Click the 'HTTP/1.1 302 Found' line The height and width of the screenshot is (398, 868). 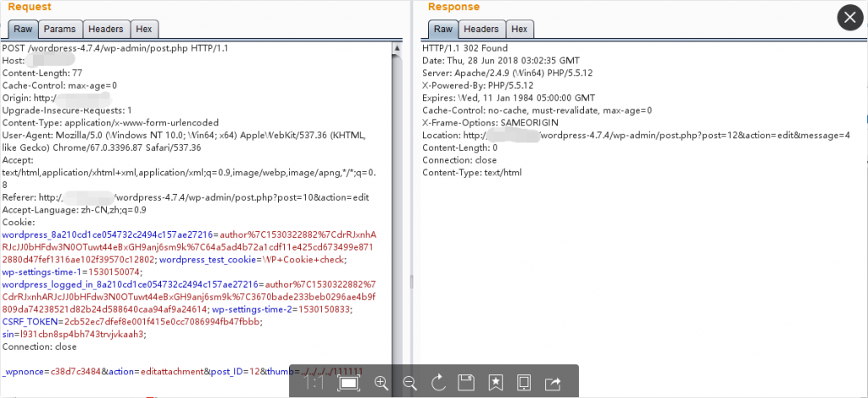click(465, 48)
